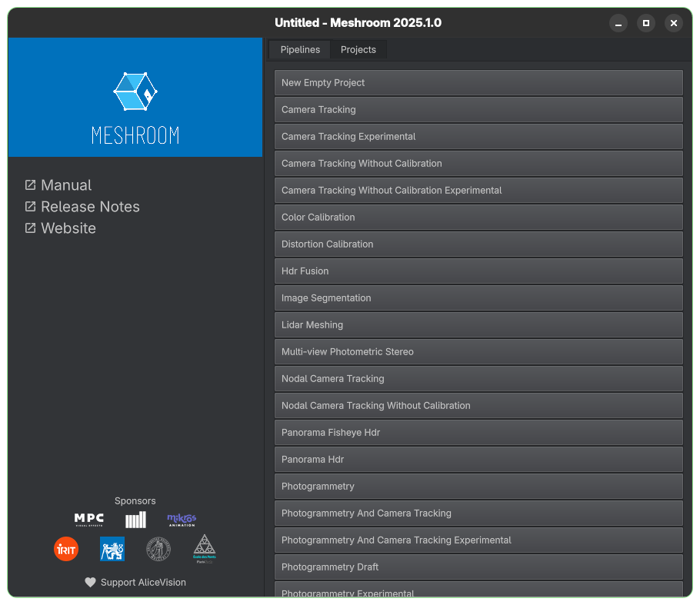Select the Panorama Hdr pipeline
This screenshot has width=700, height=605.
pyautogui.click(x=478, y=460)
